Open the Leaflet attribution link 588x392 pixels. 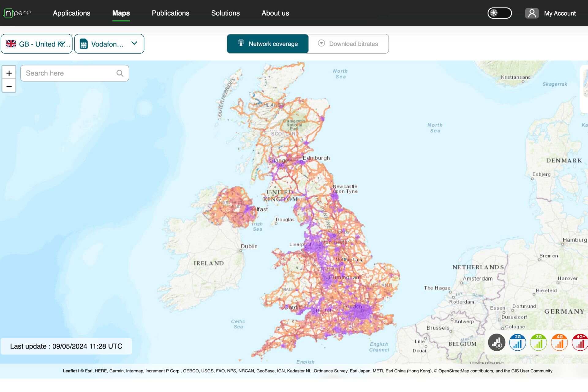click(70, 371)
